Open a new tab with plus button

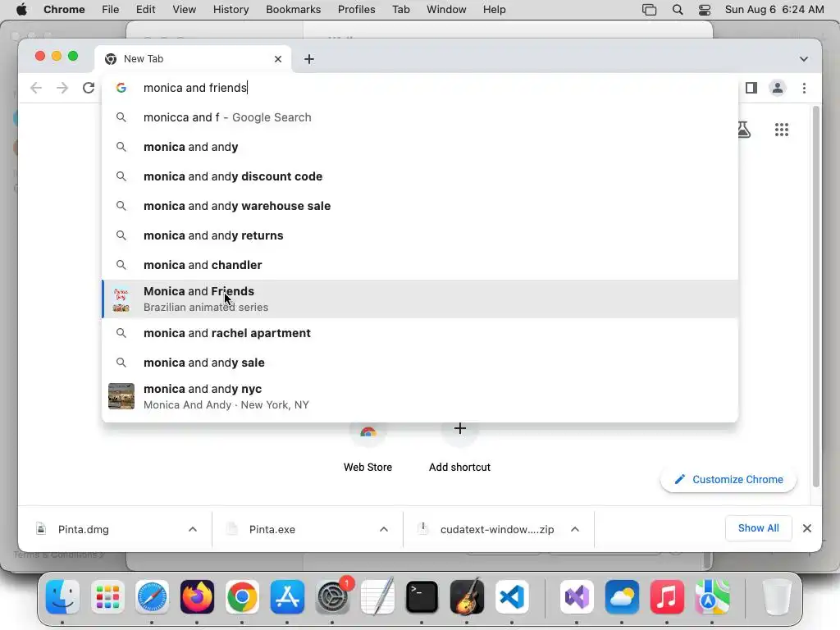(x=309, y=59)
